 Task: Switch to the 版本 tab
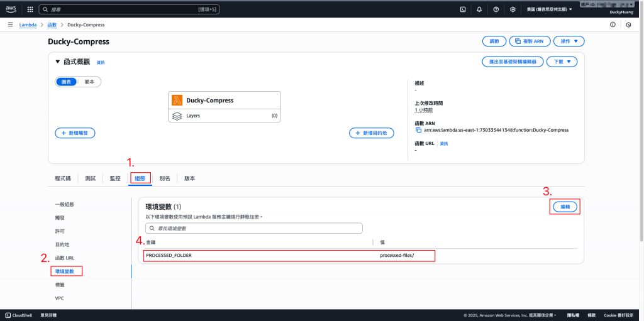tap(190, 178)
